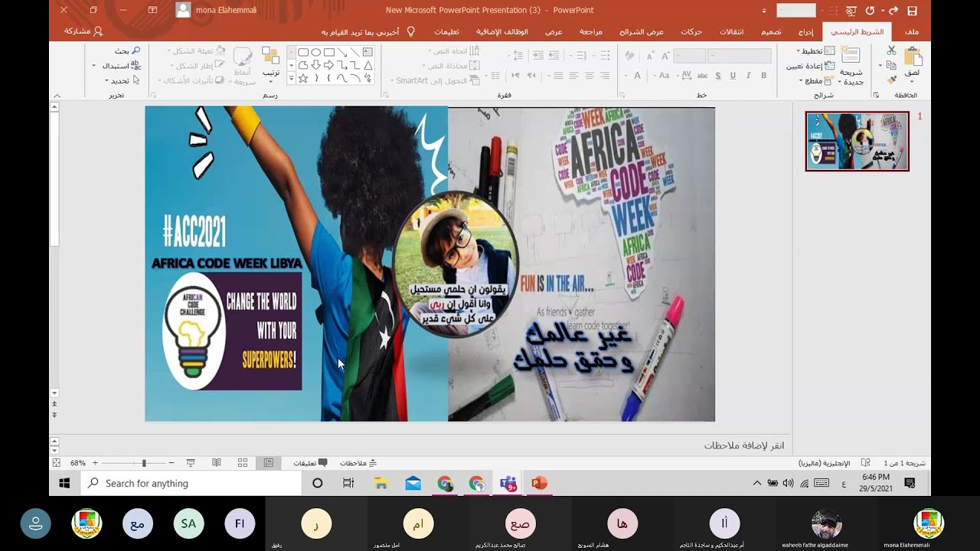Toggle the Notes (ملاحظات) pane
Viewport: 980px width, 551px height.
tap(358, 462)
